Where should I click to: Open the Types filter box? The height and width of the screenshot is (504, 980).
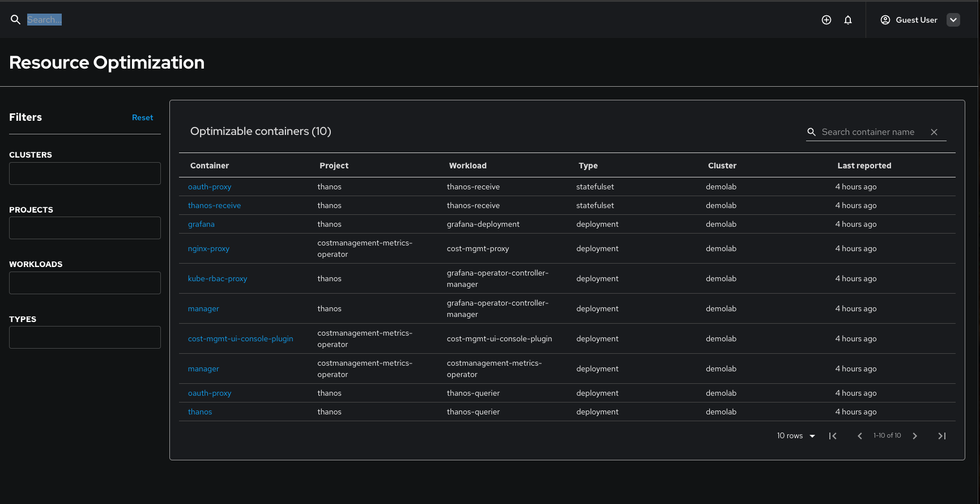click(x=85, y=337)
